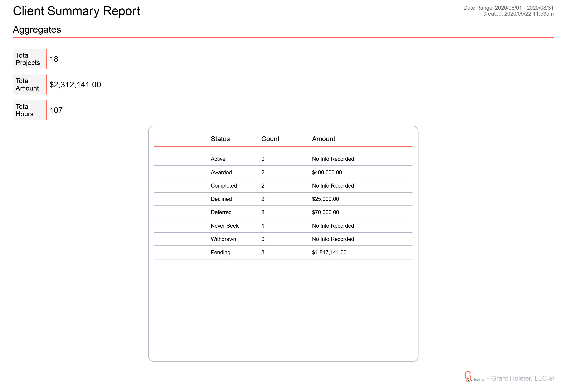Click the Pending amount $1,817,141.00
Image resolution: width=565 pixels, height=392 pixels.
(329, 252)
